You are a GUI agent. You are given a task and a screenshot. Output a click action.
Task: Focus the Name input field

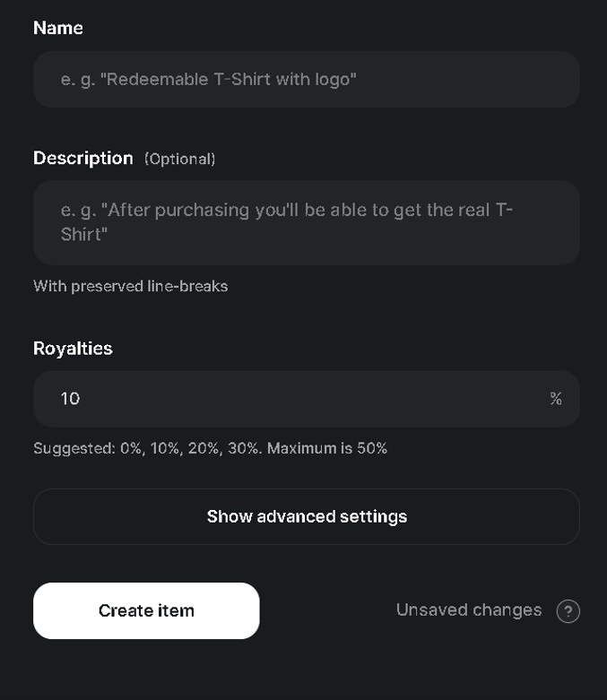coord(307,79)
